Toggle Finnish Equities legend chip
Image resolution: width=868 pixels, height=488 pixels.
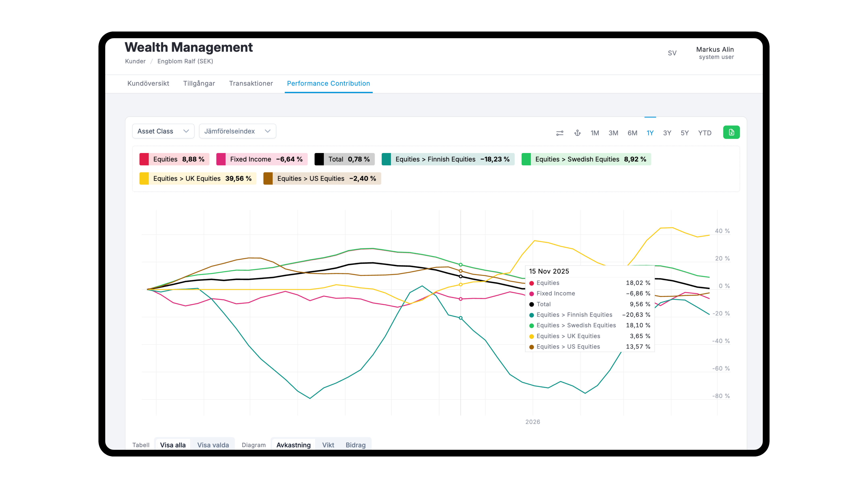448,159
